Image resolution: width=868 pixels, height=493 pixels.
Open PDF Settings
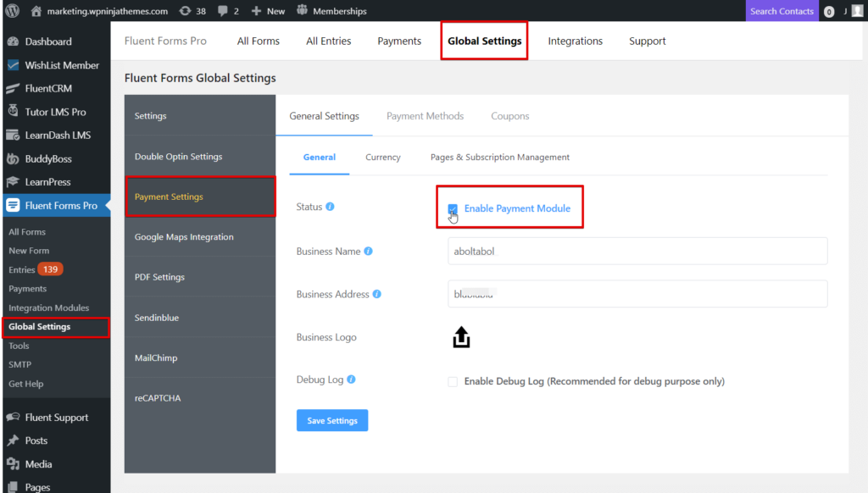200,277
